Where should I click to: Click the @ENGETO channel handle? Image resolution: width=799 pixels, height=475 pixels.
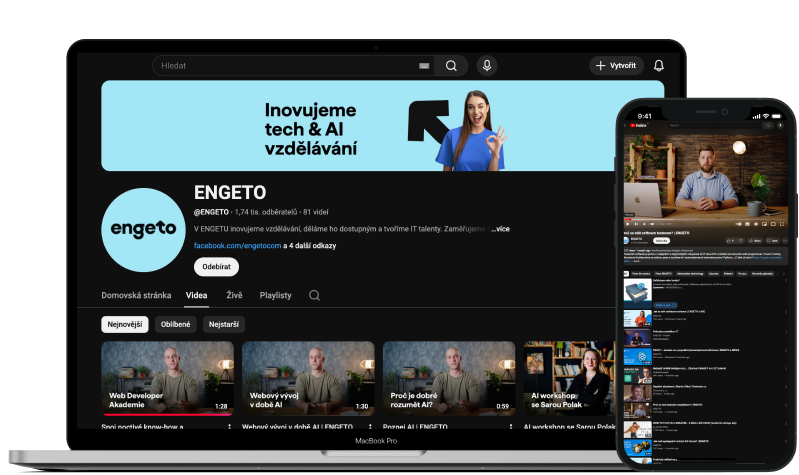pyautogui.click(x=211, y=212)
